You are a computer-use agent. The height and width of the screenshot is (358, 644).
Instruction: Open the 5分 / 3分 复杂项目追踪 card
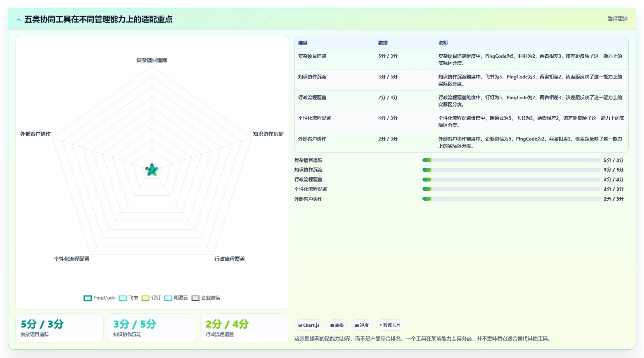click(59, 328)
